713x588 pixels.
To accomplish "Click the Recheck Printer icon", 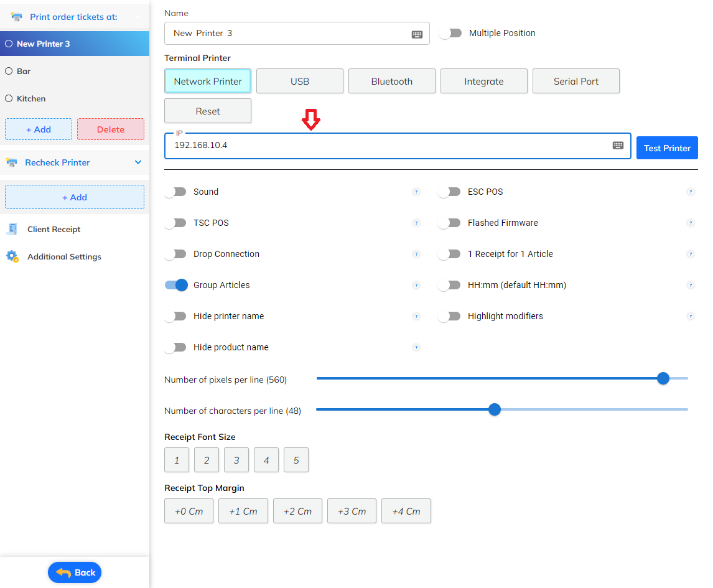I will tap(12, 162).
